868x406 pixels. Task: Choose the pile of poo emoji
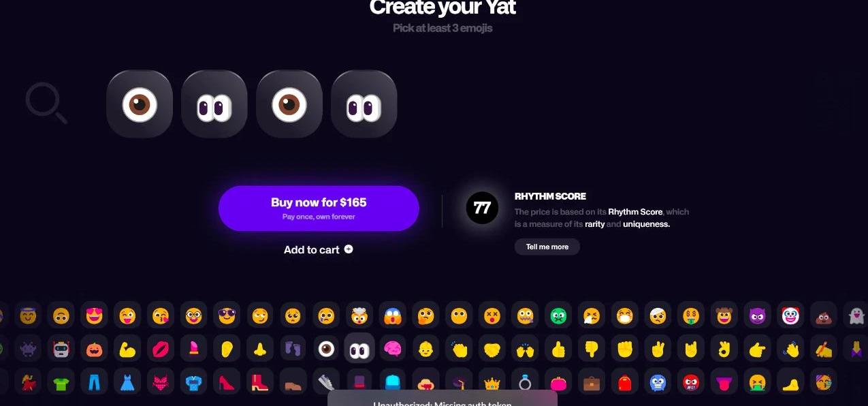click(823, 315)
